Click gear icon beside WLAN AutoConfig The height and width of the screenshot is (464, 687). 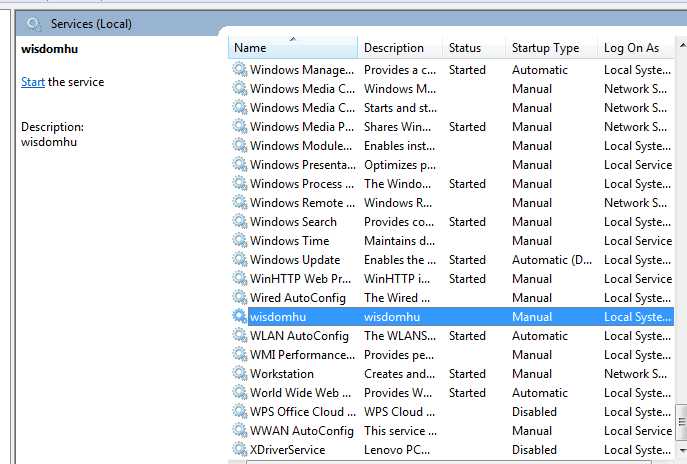click(x=240, y=336)
